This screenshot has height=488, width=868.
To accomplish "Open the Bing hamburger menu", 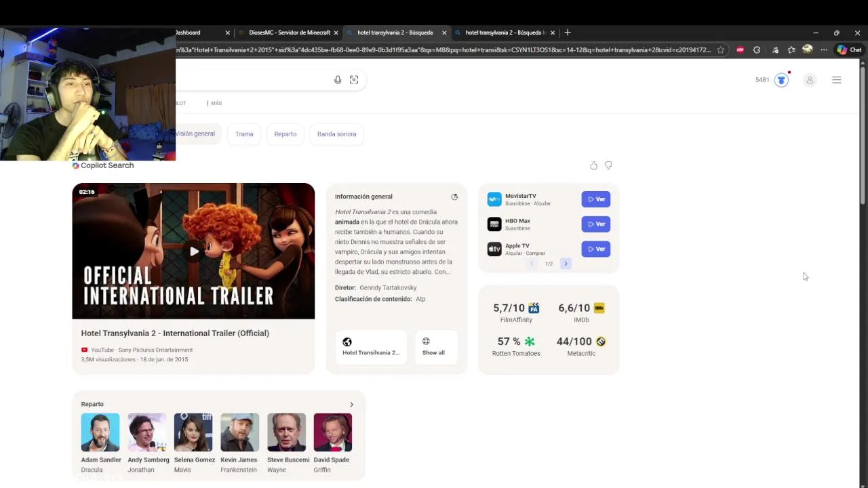I will click(x=837, y=80).
